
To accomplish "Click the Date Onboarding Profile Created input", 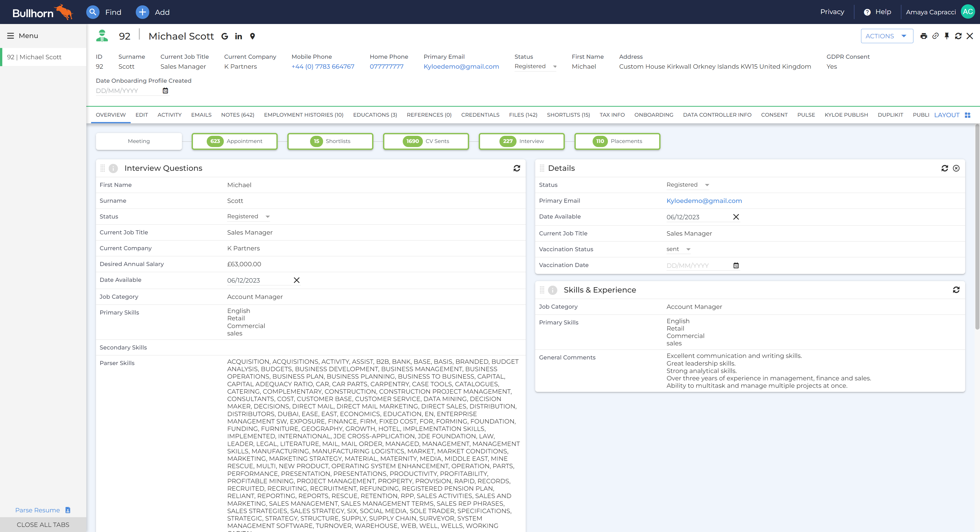I will pyautogui.click(x=128, y=91).
